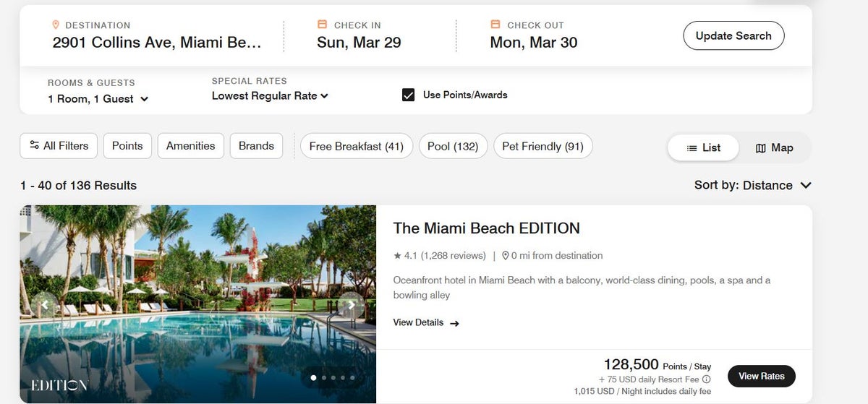
Task: Click the destination location pin icon
Action: point(56,25)
